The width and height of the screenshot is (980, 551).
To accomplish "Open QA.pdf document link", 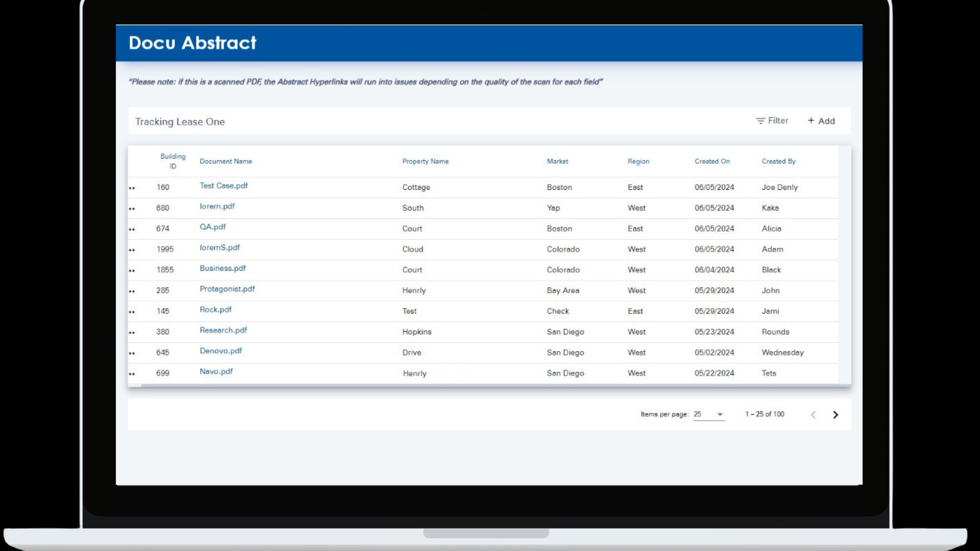I will (212, 227).
